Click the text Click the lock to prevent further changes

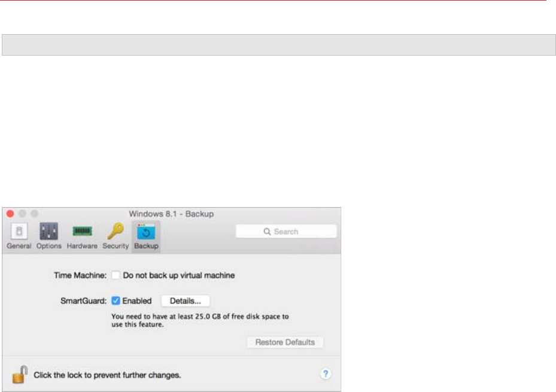point(107,375)
